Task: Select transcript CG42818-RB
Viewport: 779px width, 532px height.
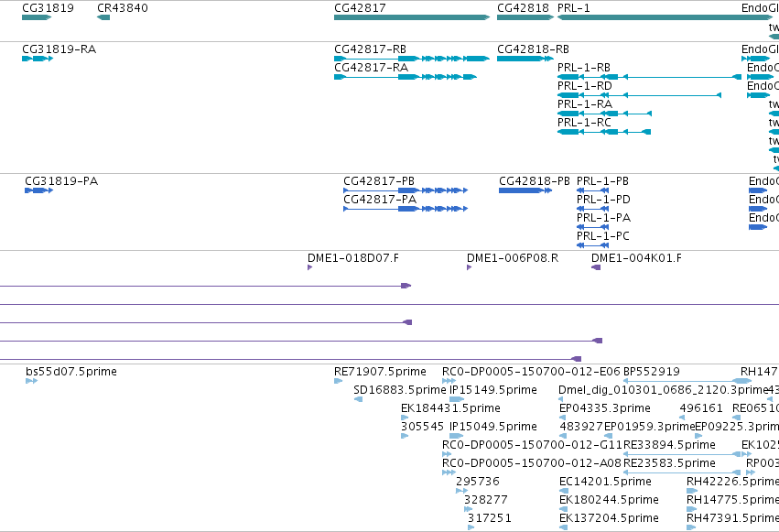Action: pos(533,49)
